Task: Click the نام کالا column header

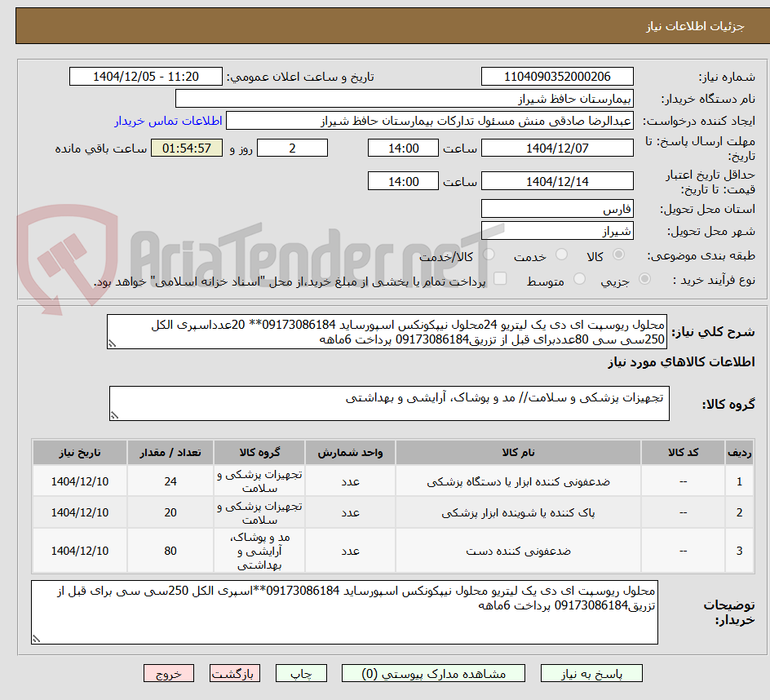Action: pyautogui.click(x=518, y=453)
